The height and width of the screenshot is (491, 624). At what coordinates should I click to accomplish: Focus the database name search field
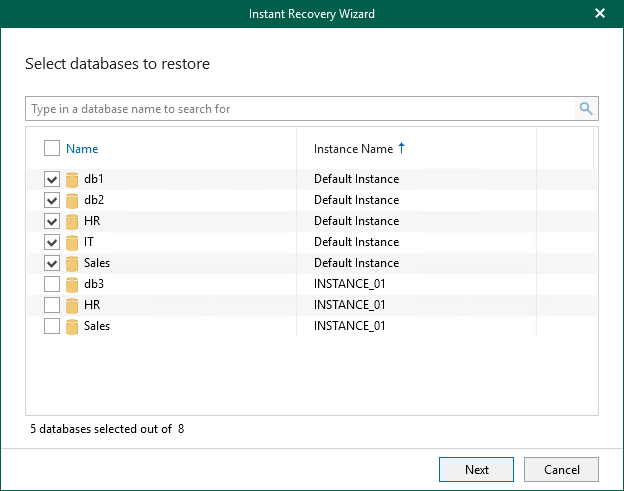point(300,109)
